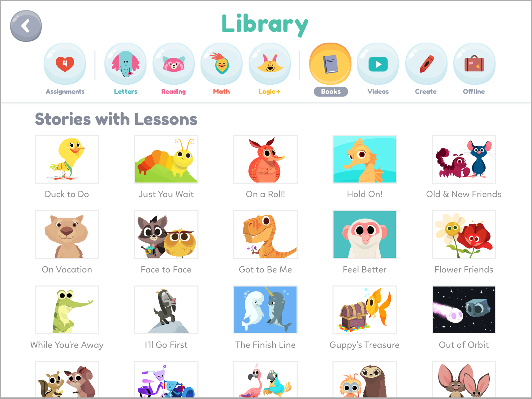Select the Letters elephant icon
Screen dimensions: 532x399
[x=125, y=64]
